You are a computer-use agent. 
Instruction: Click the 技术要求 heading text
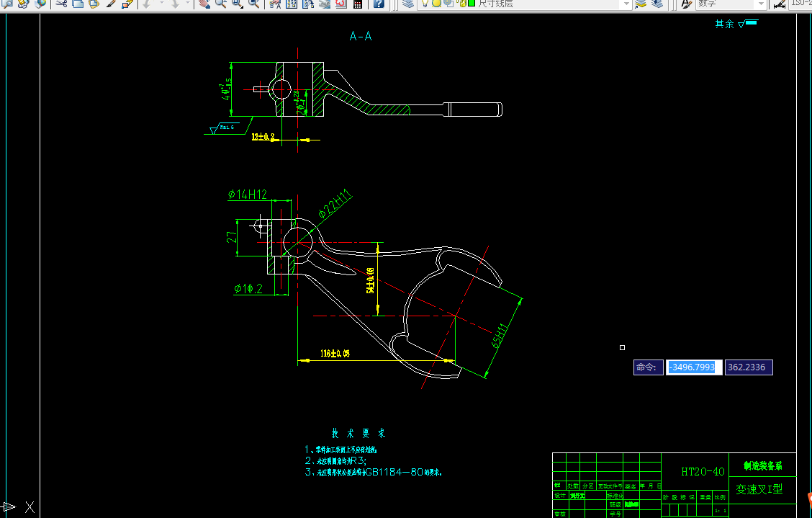pyautogui.click(x=358, y=434)
